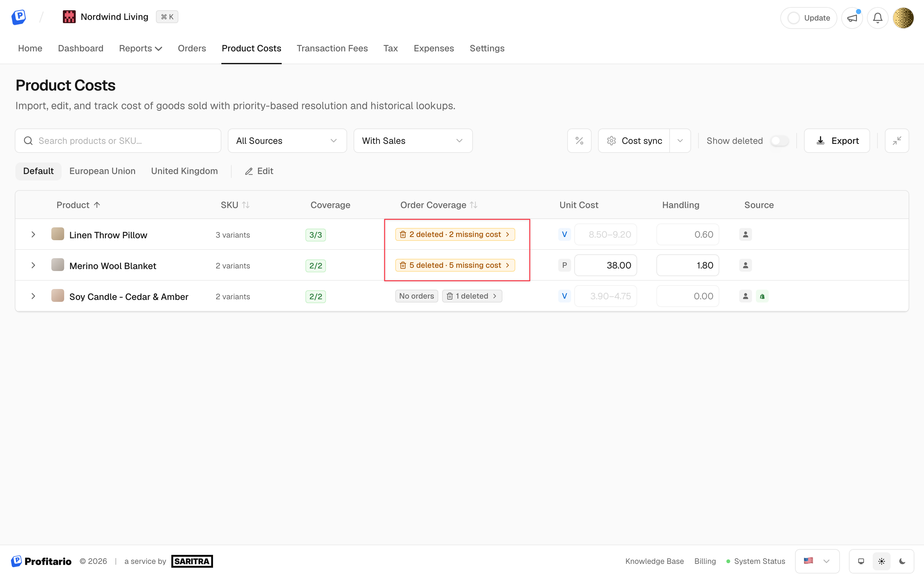
Task: Click the Cost sync button
Action: (x=634, y=141)
